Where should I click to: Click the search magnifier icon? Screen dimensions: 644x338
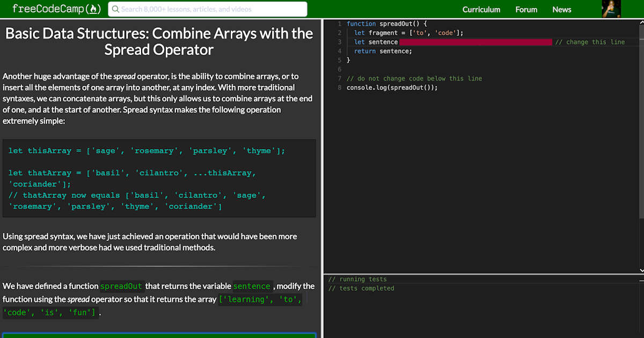(115, 9)
